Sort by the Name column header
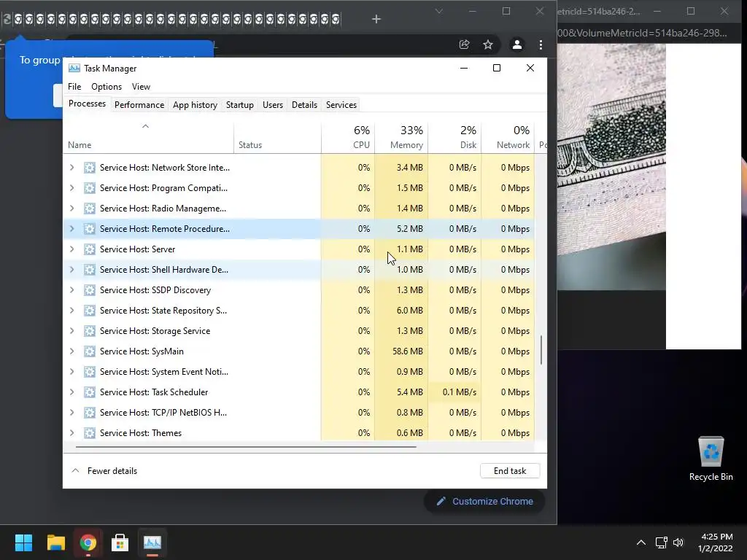This screenshot has height=560, width=747. (148, 137)
